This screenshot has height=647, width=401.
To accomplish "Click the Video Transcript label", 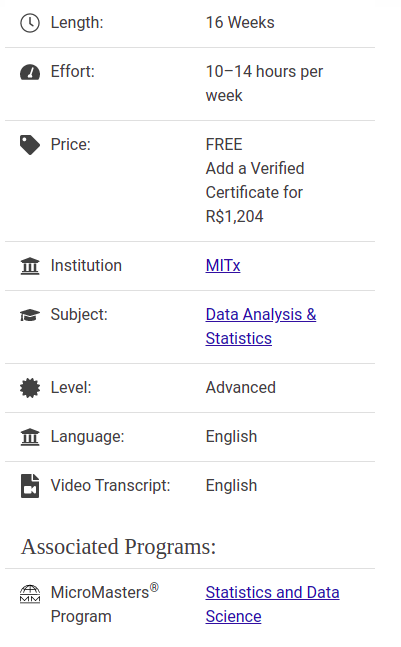I will pos(110,485).
